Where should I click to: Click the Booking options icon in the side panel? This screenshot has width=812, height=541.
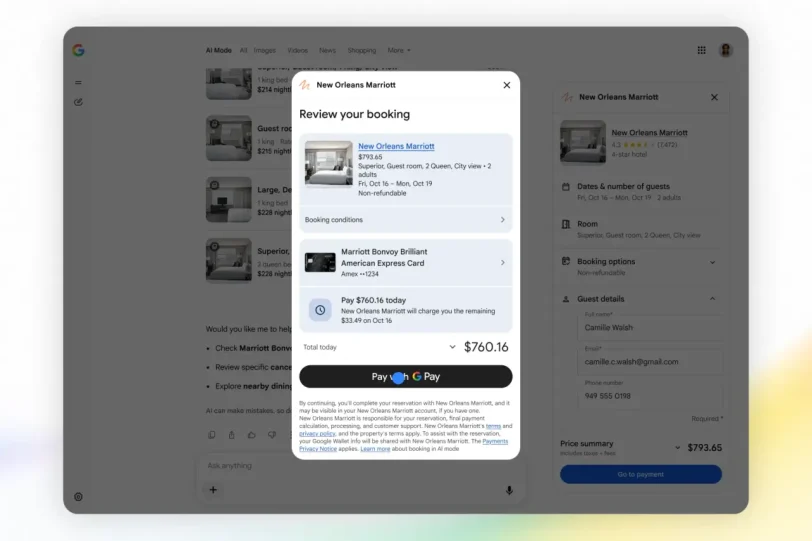click(x=566, y=261)
